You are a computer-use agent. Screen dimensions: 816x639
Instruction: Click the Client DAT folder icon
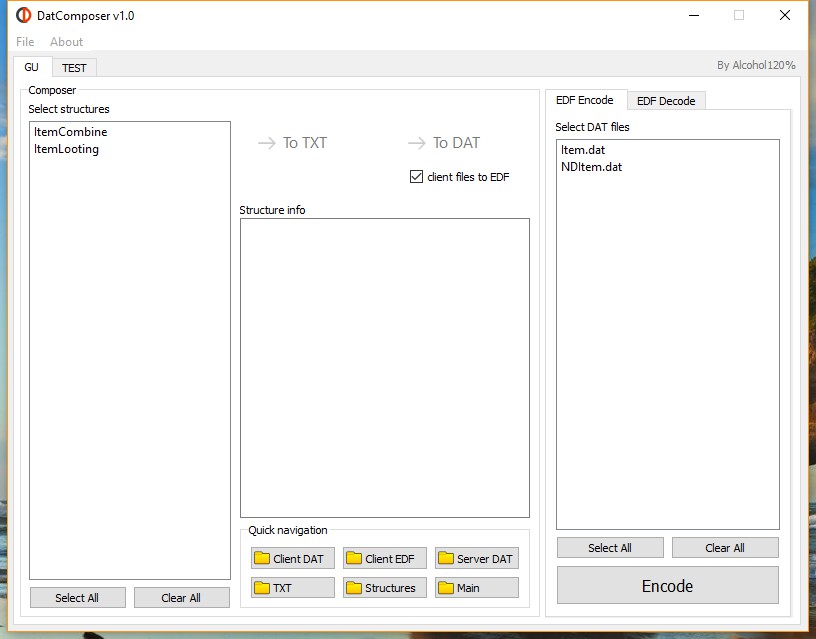pos(262,558)
